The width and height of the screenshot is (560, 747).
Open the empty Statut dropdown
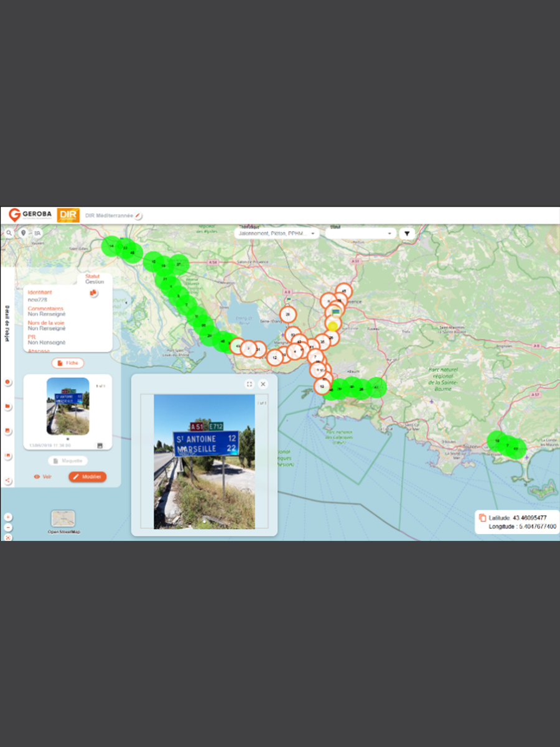360,233
